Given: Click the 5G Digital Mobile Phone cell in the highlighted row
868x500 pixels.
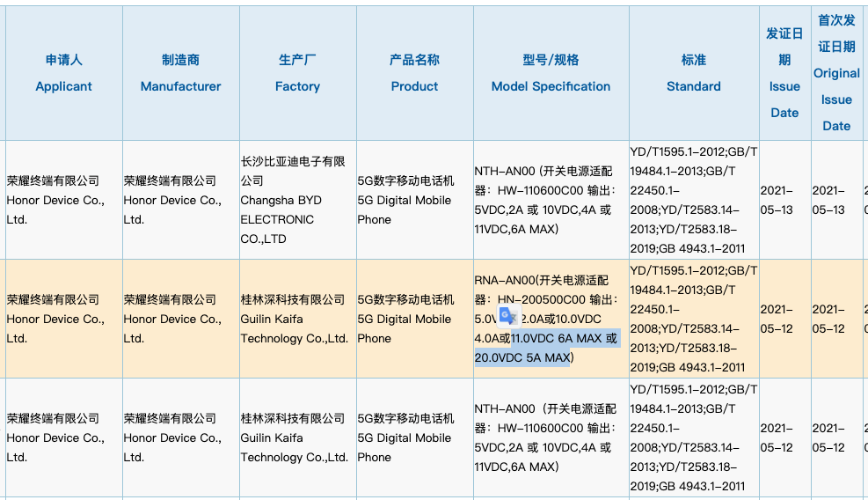Looking at the screenshot, I should (414, 319).
